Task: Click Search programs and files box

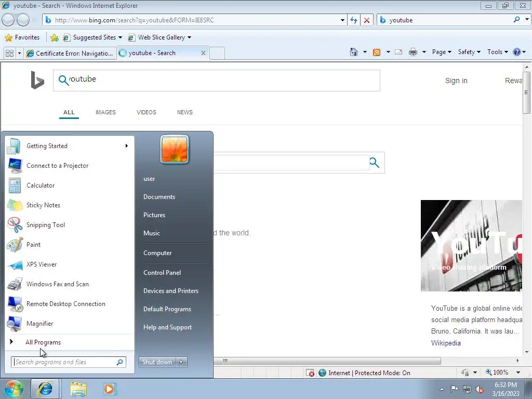Action: coord(68,362)
